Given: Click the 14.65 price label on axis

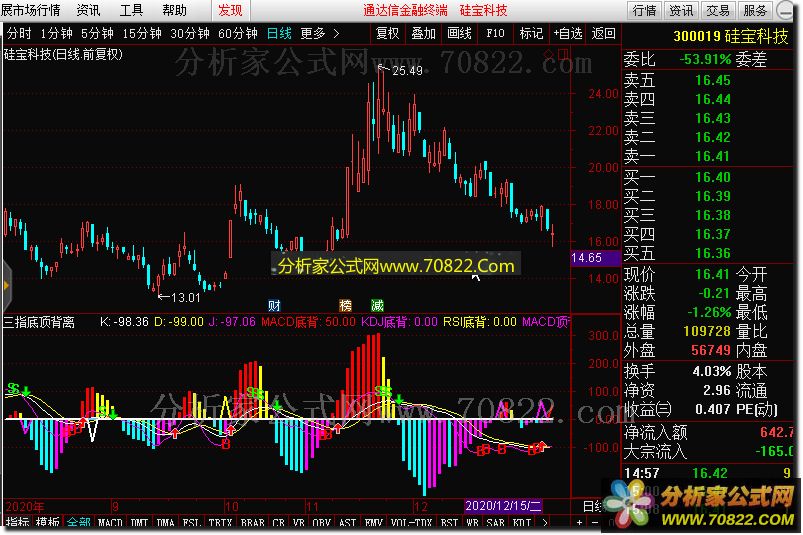Looking at the screenshot, I should 595,258.
